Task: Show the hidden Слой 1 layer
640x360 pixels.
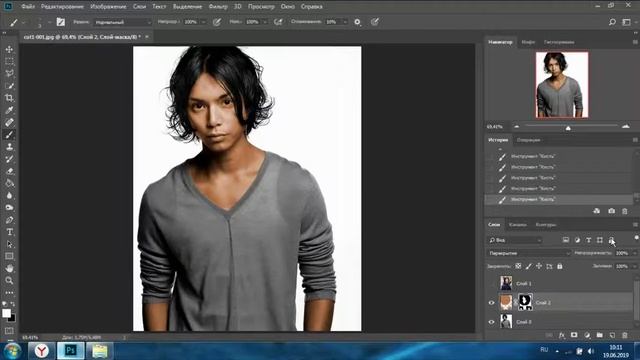Action: tap(491, 283)
